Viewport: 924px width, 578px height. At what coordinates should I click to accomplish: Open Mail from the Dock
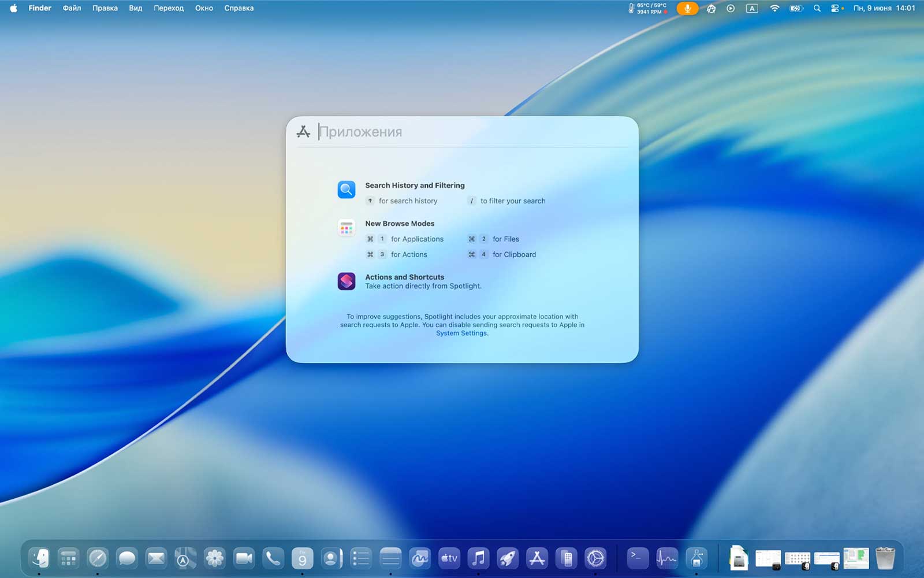(x=156, y=558)
